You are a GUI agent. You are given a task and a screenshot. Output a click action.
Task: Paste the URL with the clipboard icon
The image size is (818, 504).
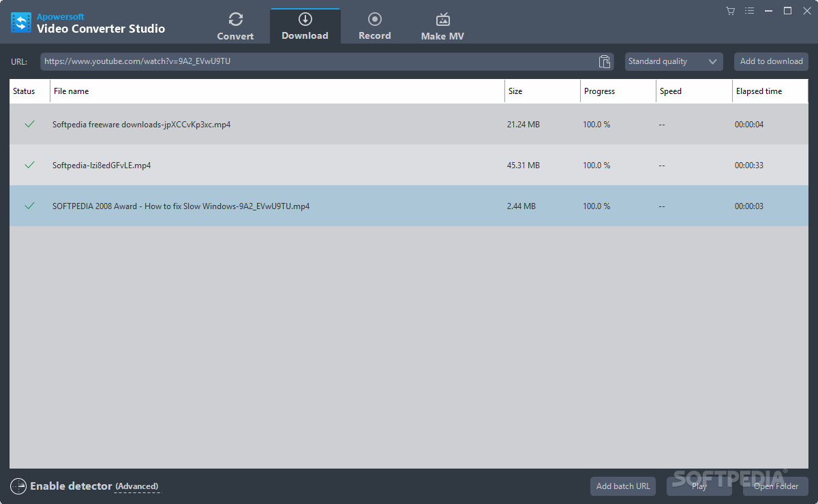604,61
